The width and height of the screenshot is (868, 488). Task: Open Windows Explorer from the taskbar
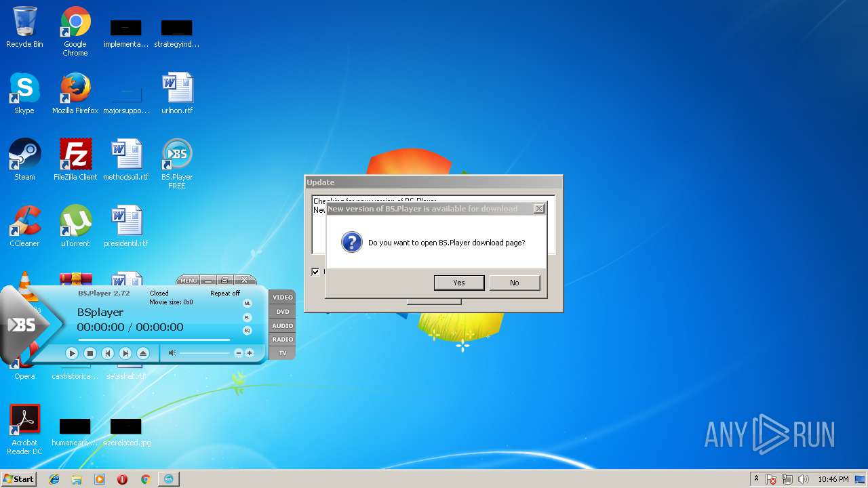[77, 479]
